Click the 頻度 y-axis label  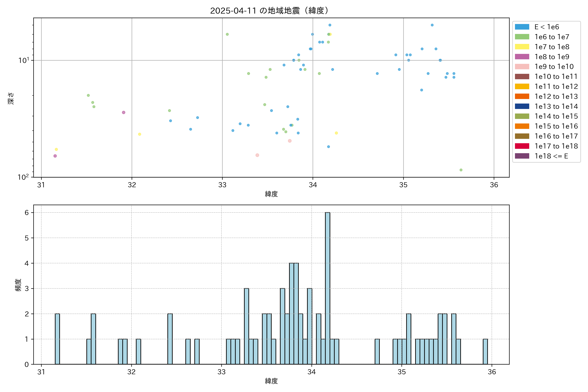click(x=18, y=285)
